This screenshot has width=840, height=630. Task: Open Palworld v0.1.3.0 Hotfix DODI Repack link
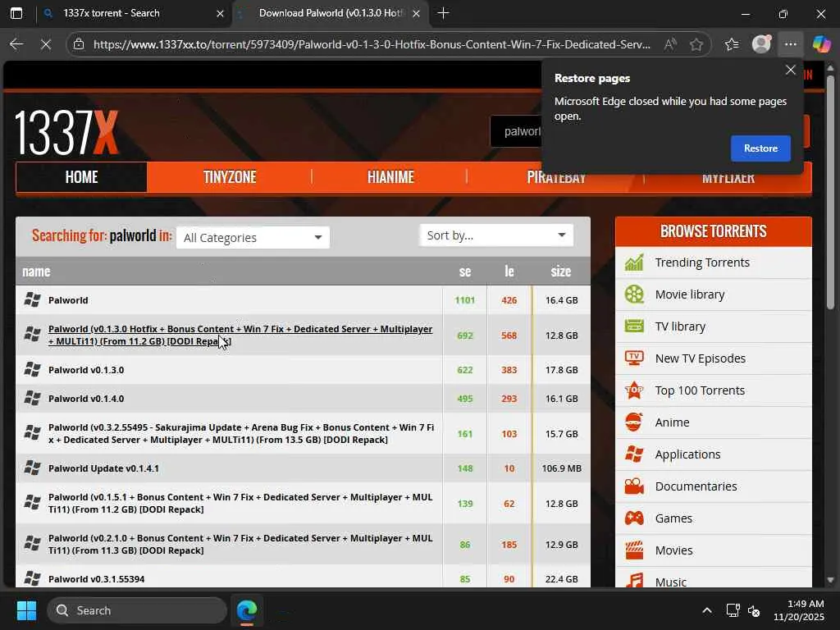pyautogui.click(x=240, y=335)
